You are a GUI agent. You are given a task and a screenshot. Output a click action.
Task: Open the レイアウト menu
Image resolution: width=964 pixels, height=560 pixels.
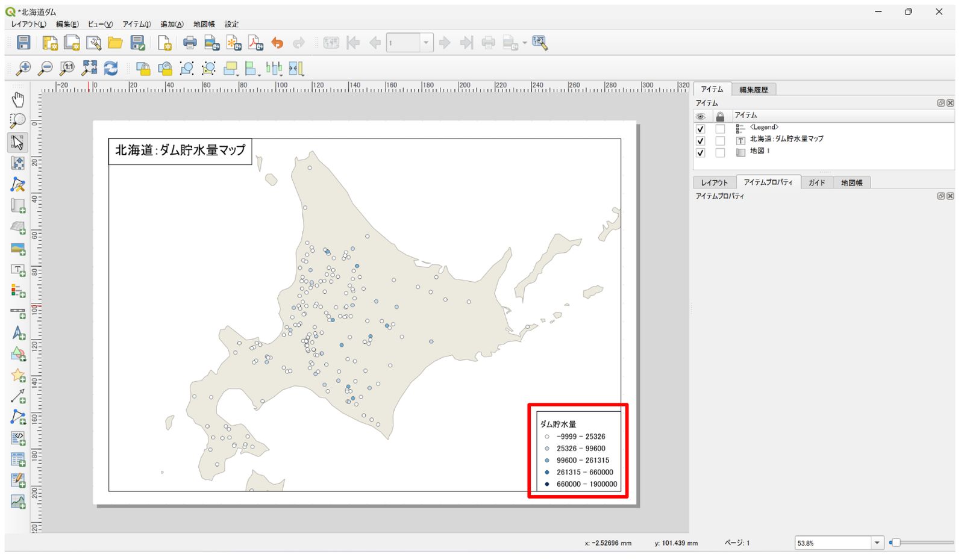coord(28,24)
